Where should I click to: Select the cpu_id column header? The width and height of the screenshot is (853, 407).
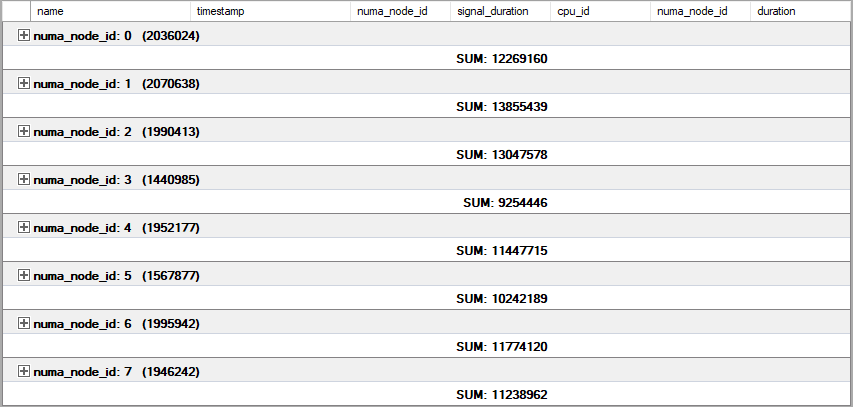(x=599, y=11)
